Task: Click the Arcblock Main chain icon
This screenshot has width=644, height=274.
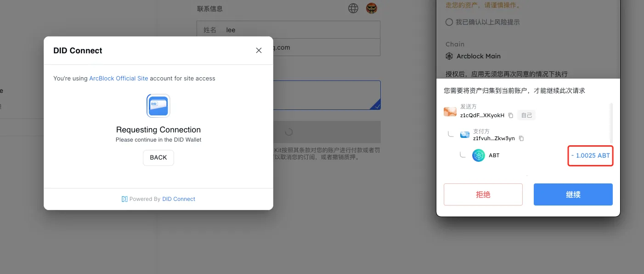Action: pos(449,56)
